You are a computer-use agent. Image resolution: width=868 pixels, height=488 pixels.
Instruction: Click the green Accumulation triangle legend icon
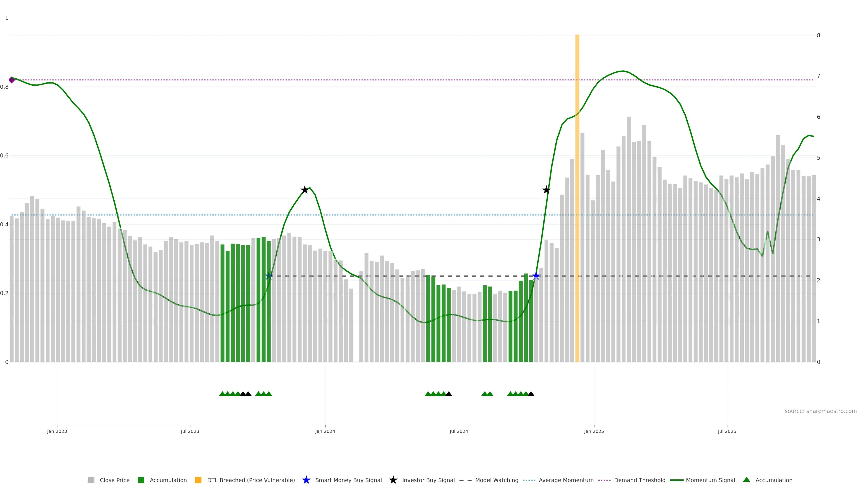point(746,480)
